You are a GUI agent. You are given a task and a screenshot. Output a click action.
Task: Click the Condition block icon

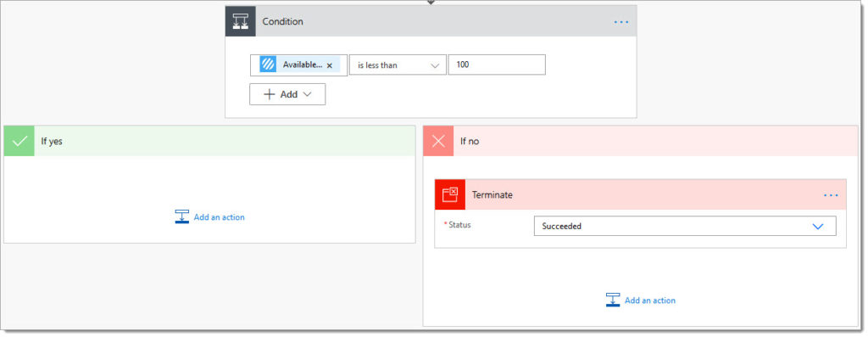tap(240, 21)
